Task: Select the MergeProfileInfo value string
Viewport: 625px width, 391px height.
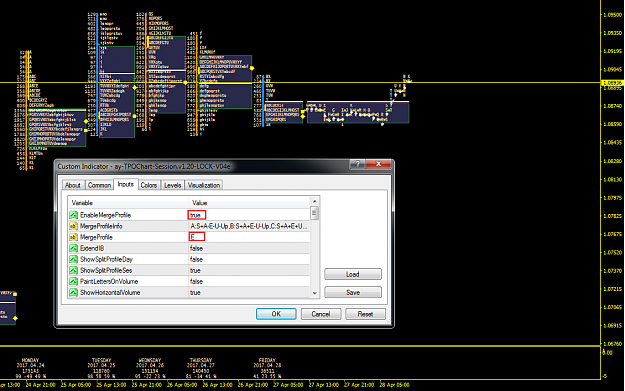Action: point(249,226)
